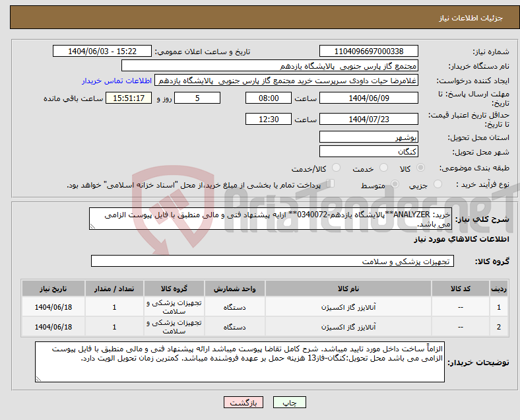
Task: Click the remaining time countdown field
Action: (129, 98)
